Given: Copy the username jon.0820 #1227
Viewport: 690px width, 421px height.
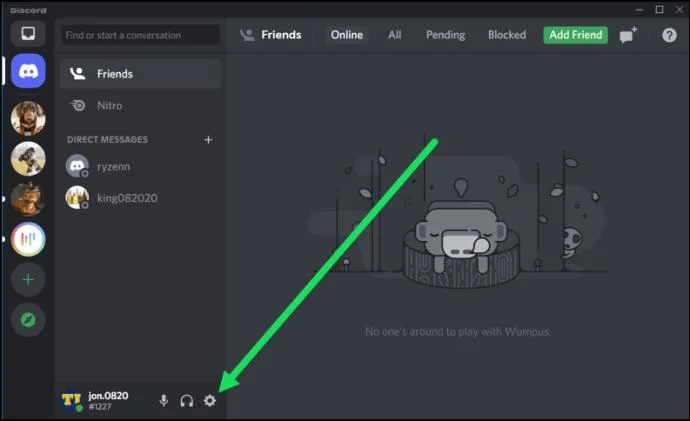Looking at the screenshot, I should 108,401.
